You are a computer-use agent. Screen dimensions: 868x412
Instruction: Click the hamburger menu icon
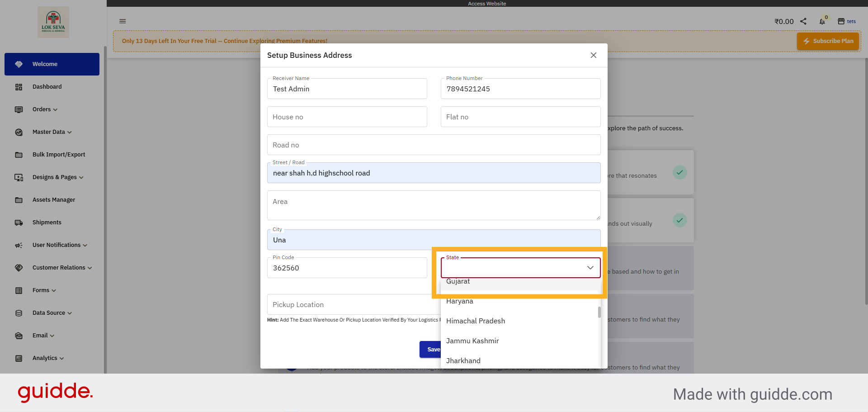tap(123, 21)
